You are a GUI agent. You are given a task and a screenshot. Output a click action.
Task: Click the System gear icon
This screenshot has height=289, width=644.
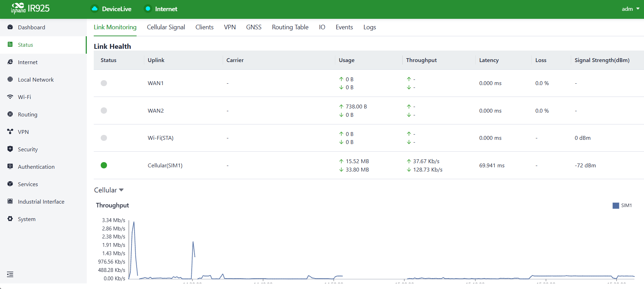point(10,219)
